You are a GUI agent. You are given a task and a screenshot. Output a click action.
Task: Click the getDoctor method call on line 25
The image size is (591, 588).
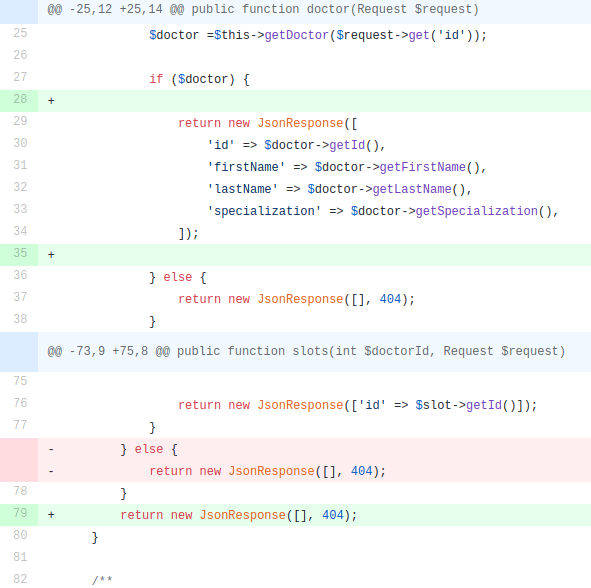[297, 35]
